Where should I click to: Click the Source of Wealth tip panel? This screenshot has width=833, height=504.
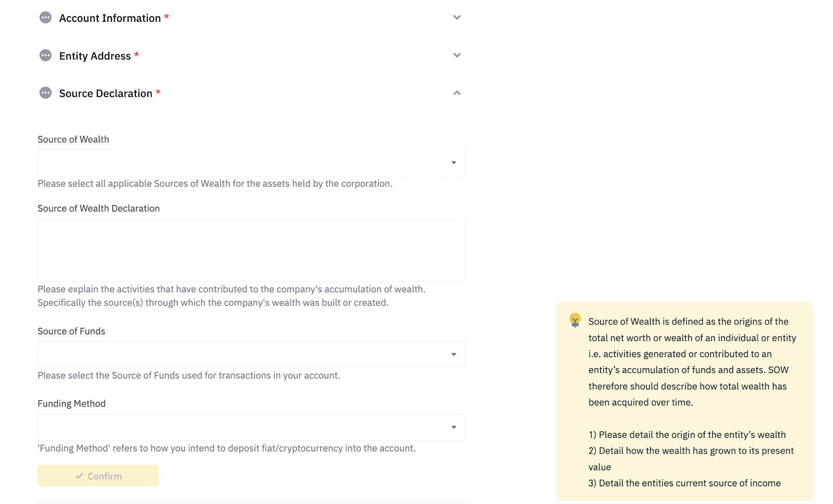tap(684, 401)
